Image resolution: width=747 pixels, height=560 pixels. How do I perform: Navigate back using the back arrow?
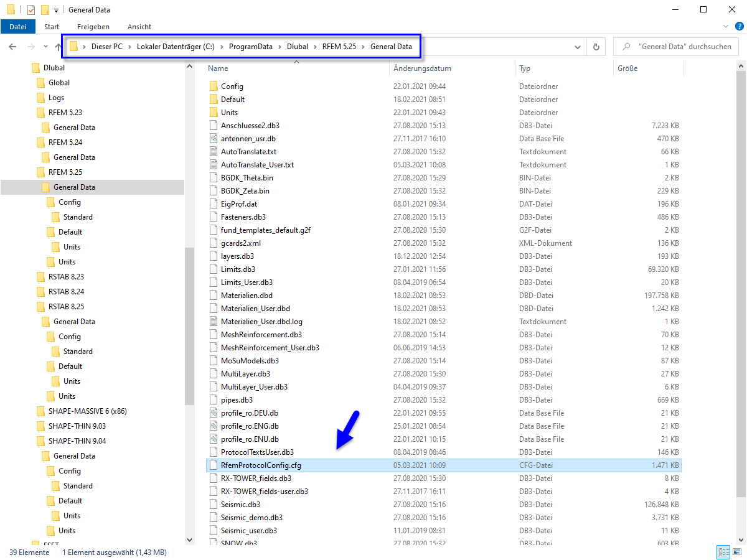(12, 46)
